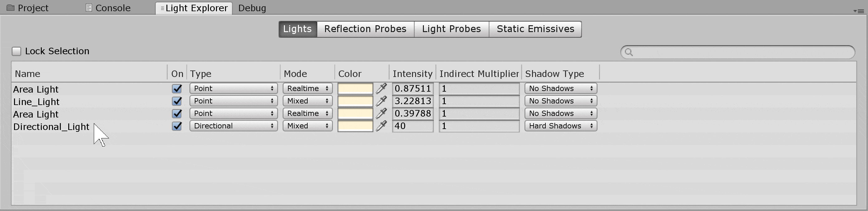Click the Project tab folder icon
The image size is (868, 211).
(11, 8)
